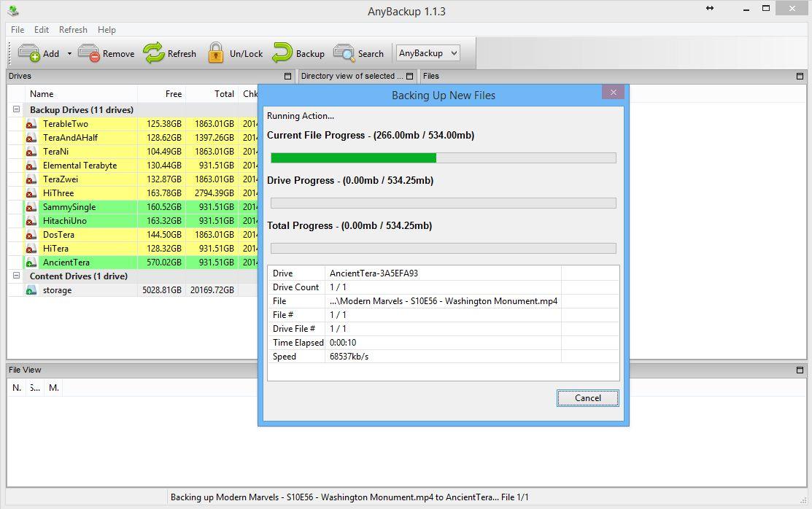Click the TeraAndAHalf drive icon

click(x=31, y=138)
